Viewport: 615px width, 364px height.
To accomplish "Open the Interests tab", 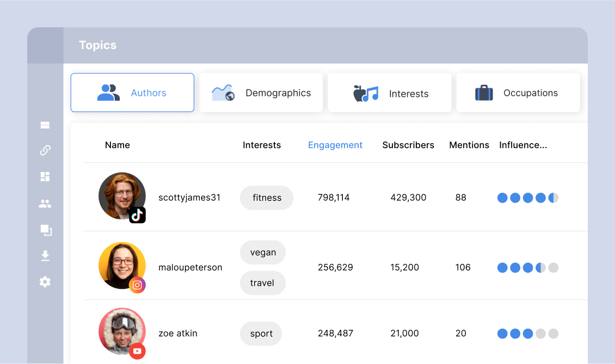I will pyautogui.click(x=390, y=92).
